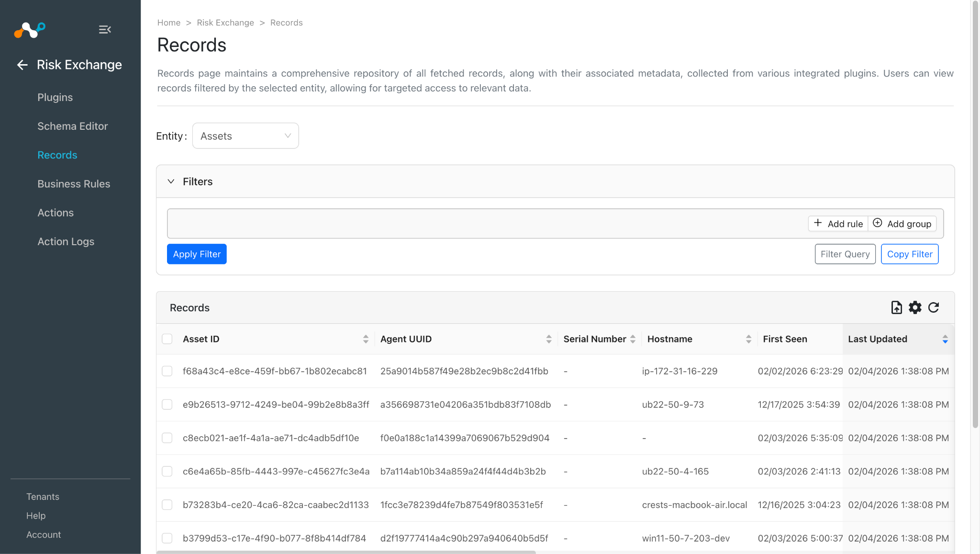Image resolution: width=980 pixels, height=554 pixels.
Task: Click First Seen value 12/16/2025 3:04:23
Action: click(x=799, y=505)
